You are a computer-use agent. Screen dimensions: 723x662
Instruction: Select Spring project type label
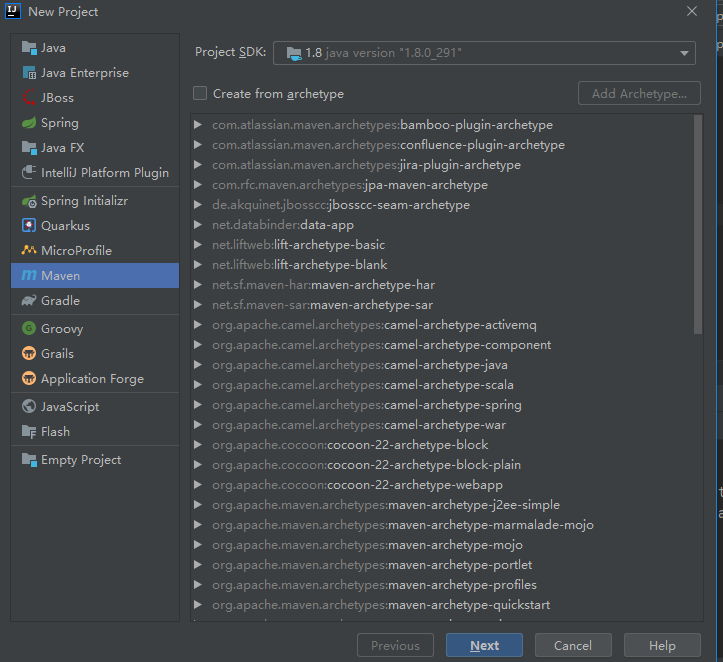point(59,123)
